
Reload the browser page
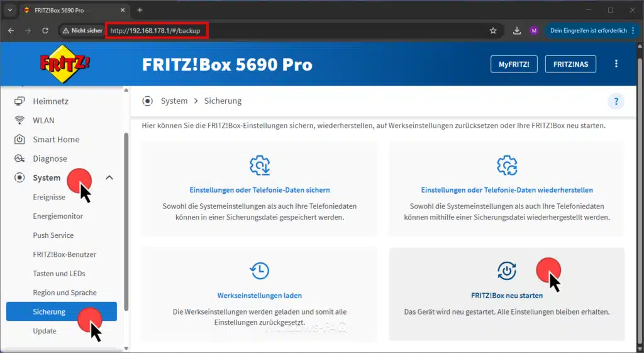(x=45, y=30)
